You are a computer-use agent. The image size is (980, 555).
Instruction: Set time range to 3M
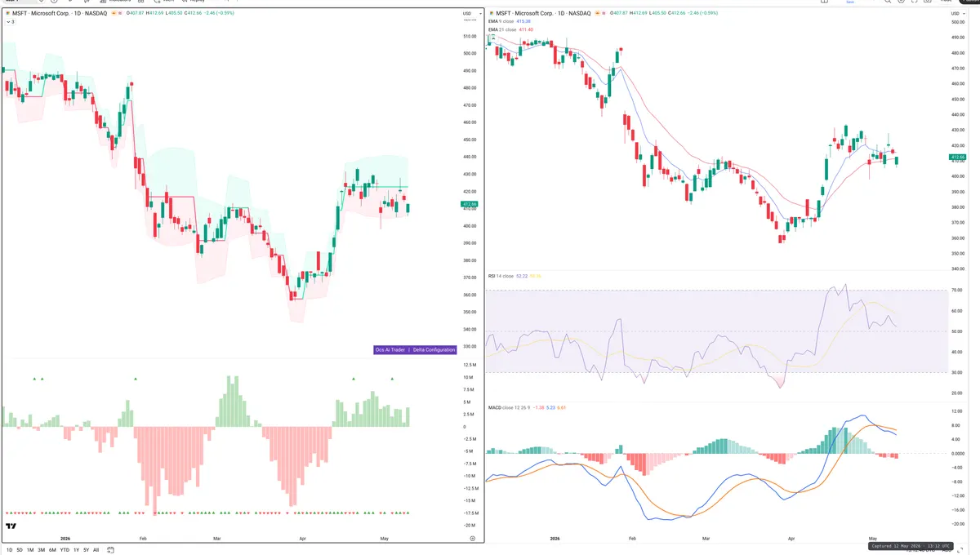(42, 550)
